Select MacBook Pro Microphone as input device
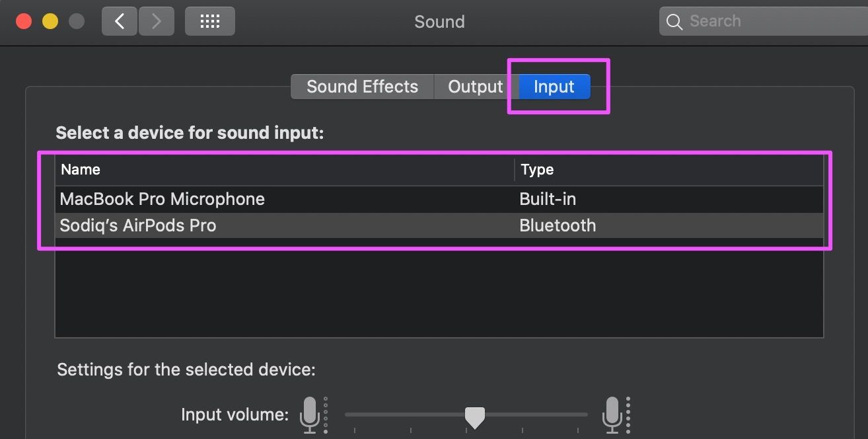 [439, 199]
